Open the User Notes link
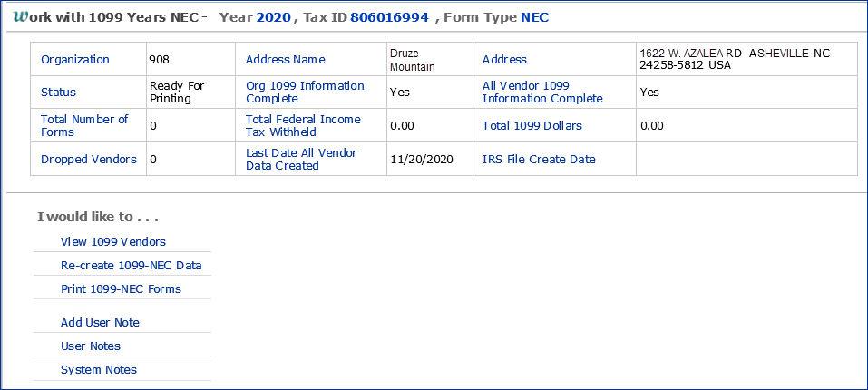 pos(90,346)
